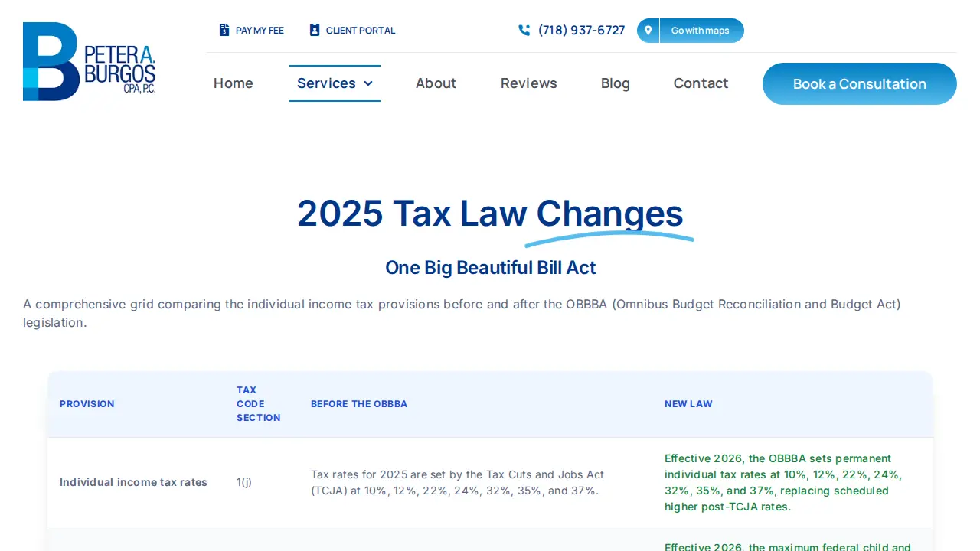980x551 pixels.
Task: Open the Blog page
Action: pyautogui.click(x=616, y=83)
